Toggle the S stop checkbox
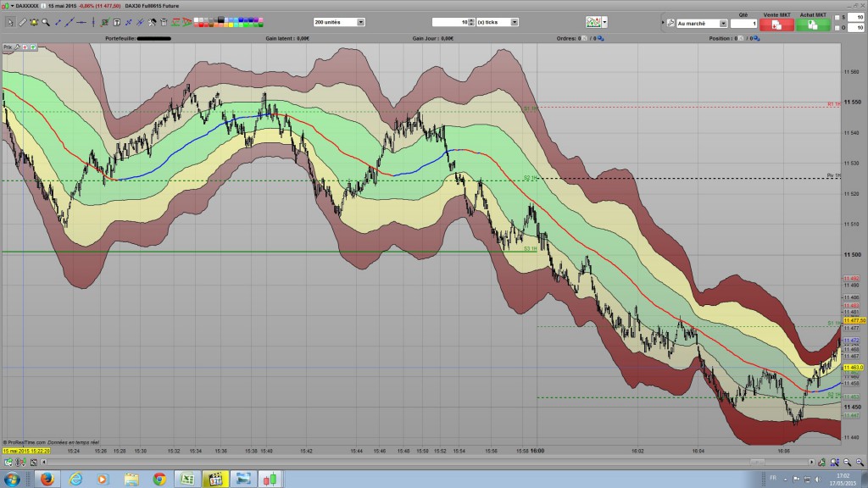868x488 pixels. coord(837,18)
